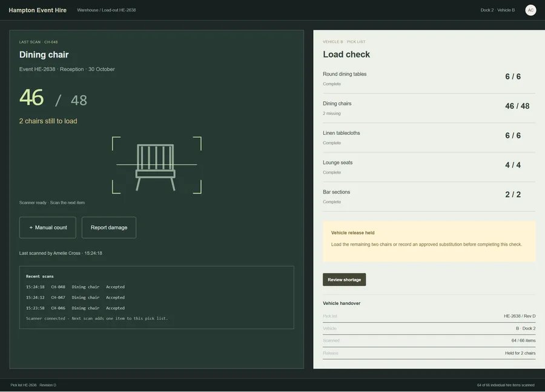Click the 4 / 4 Lounge seats count

tap(513, 165)
